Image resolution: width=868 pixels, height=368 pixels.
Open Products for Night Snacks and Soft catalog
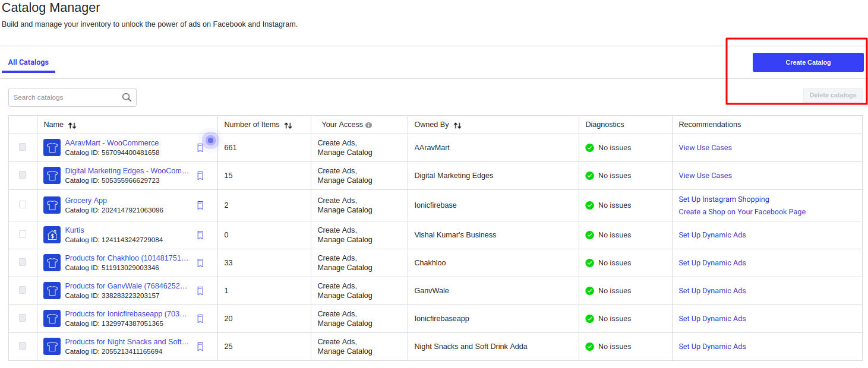(x=127, y=342)
